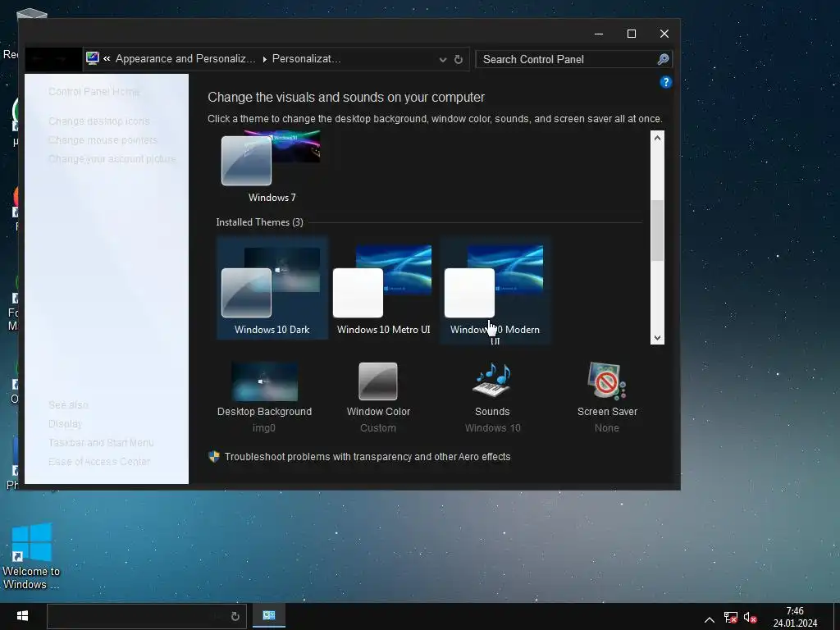840x630 pixels.
Task: Click the Screen Saver label text
Action: point(607,412)
